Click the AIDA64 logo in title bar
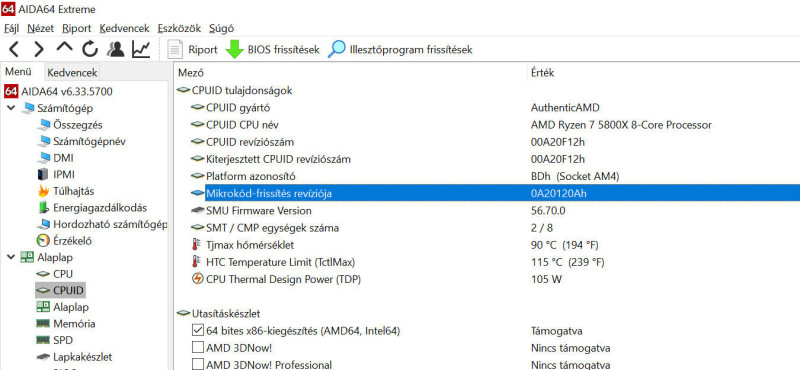 [x=8, y=9]
